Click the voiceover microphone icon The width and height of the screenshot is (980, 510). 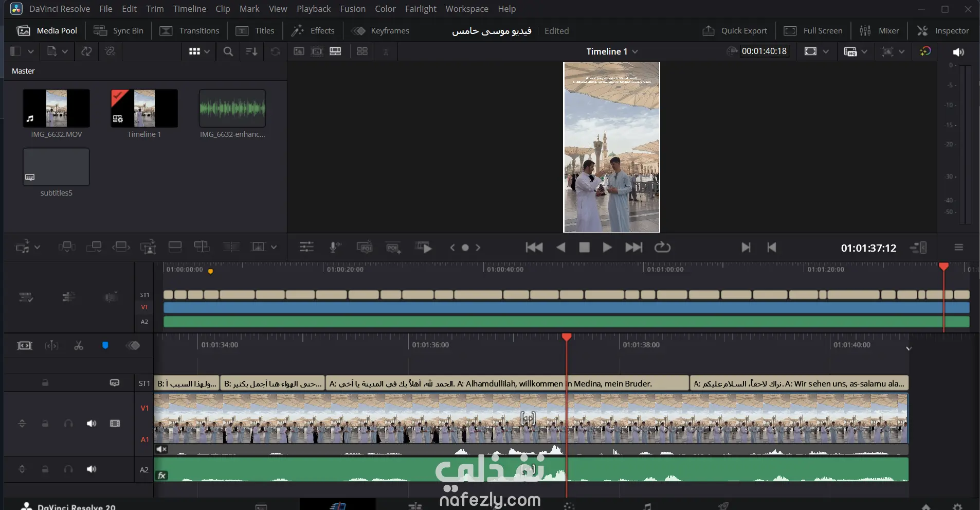[335, 248]
